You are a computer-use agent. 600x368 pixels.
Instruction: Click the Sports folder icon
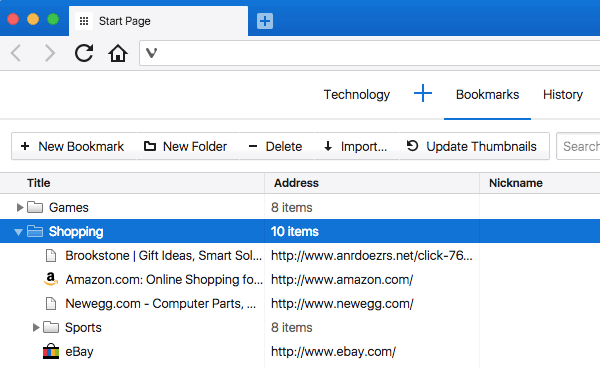tap(51, 327)
